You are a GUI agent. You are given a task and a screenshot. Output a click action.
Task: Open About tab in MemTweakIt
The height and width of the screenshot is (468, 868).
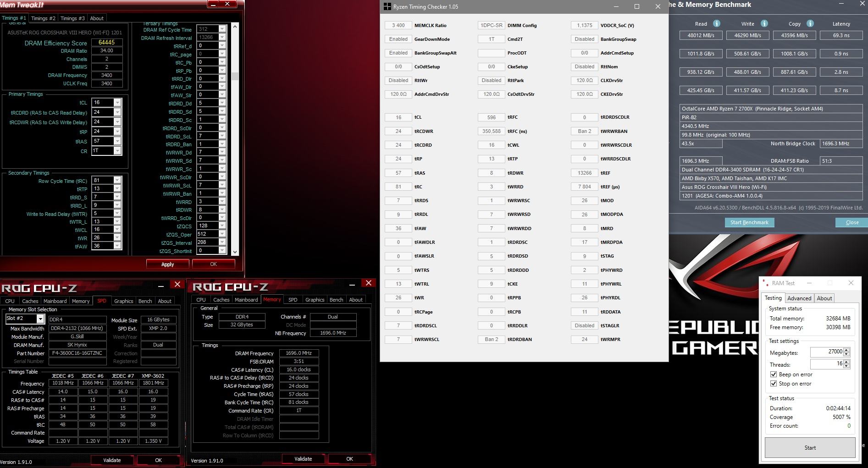click(97, 18)
